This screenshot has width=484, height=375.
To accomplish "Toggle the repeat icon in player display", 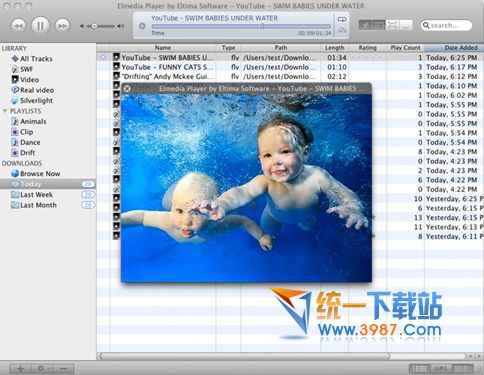I will (x=342, y=19).
